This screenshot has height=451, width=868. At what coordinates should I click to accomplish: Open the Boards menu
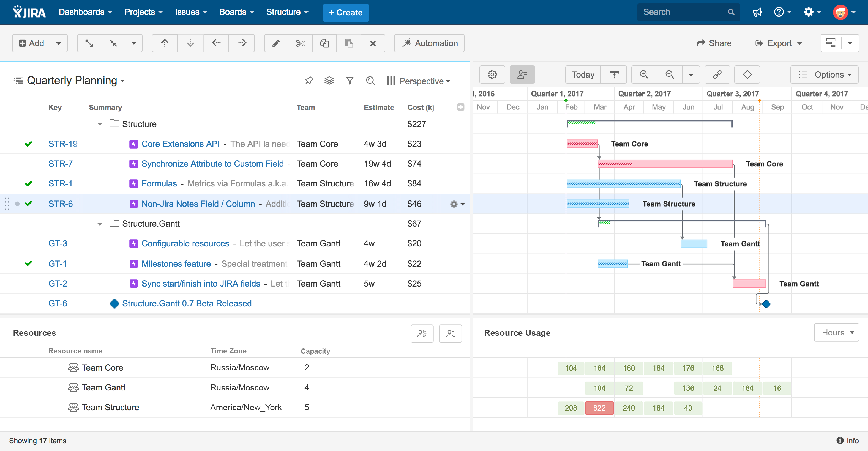[237, 12]
